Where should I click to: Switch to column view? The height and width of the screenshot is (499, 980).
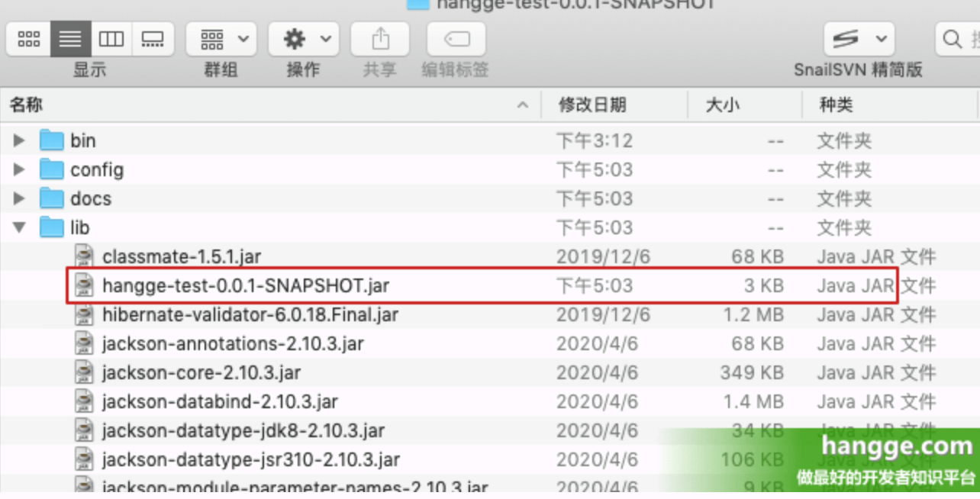(x=111, y=39)
